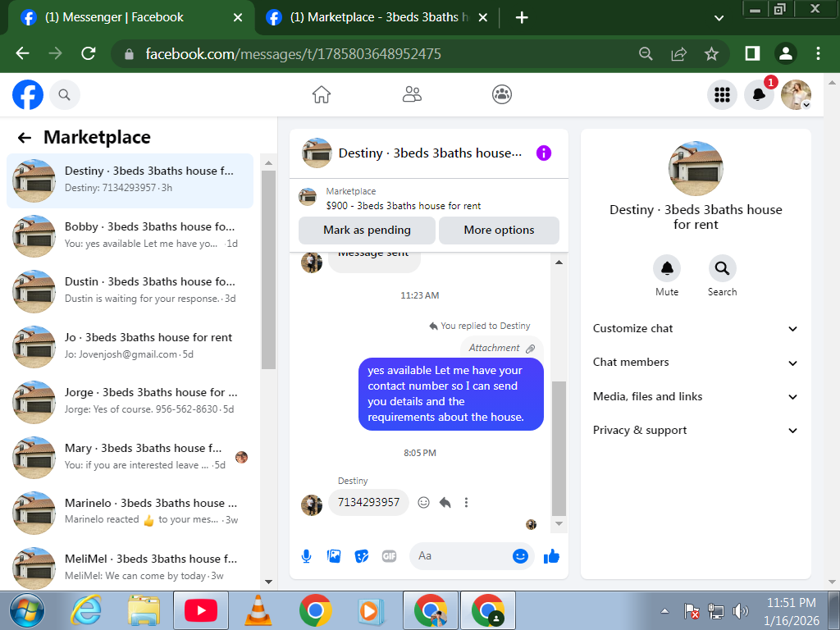Click the Mute bell icon
The width and height of the screenshot is (840, 630).
pos(667,268)
